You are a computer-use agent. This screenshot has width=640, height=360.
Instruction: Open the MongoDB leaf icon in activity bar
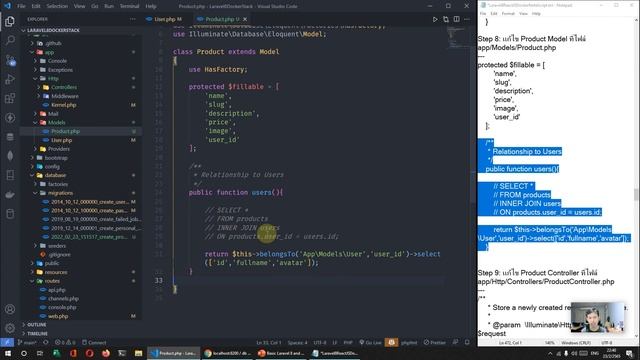point(10,156)
